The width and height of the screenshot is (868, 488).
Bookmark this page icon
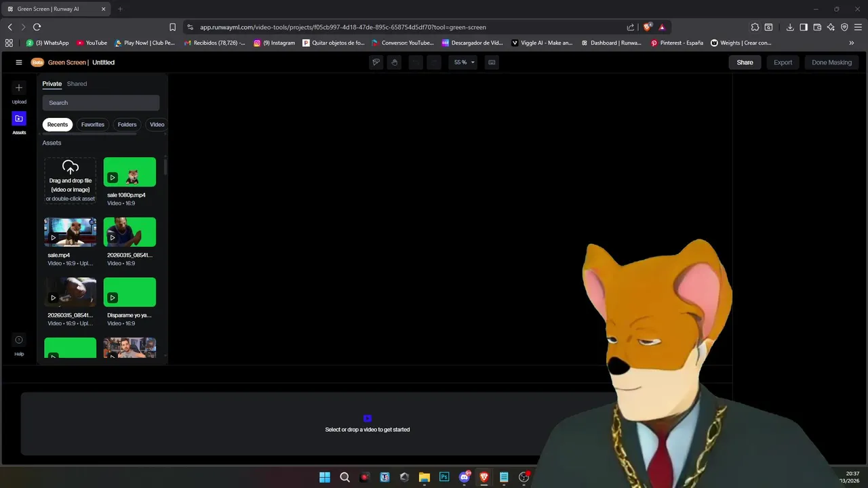pyautogui.click(x=172, y=27)
